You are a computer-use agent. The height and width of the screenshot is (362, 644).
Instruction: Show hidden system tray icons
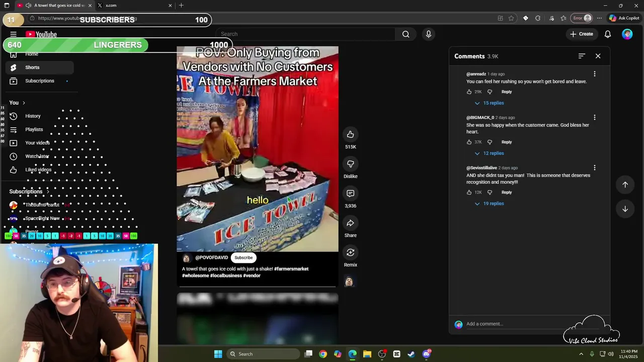click(581, 354)
